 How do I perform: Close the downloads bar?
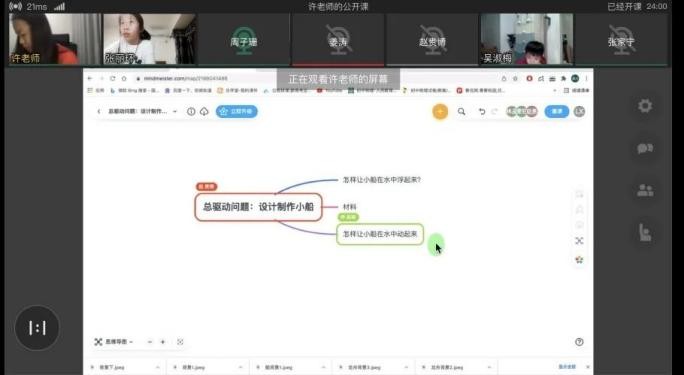[588, 367]
